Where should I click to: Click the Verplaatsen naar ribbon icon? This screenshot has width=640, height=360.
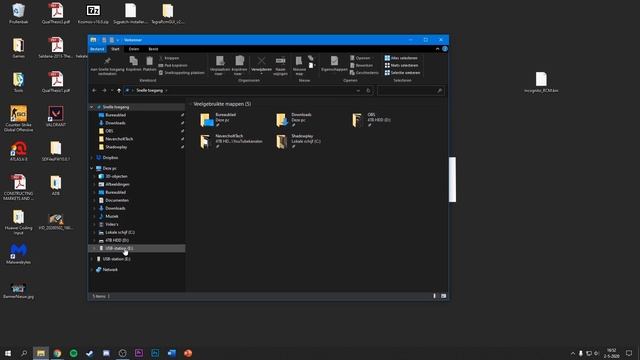tap(220, 65)
